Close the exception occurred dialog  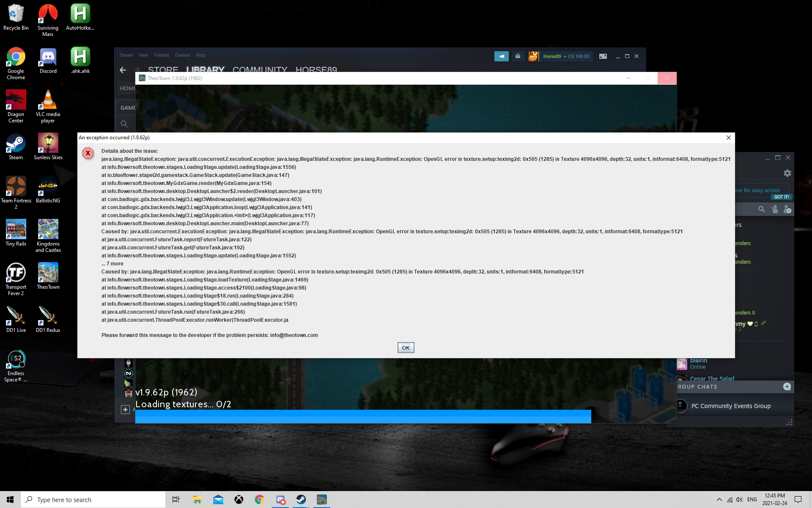[x=728, y=138]
